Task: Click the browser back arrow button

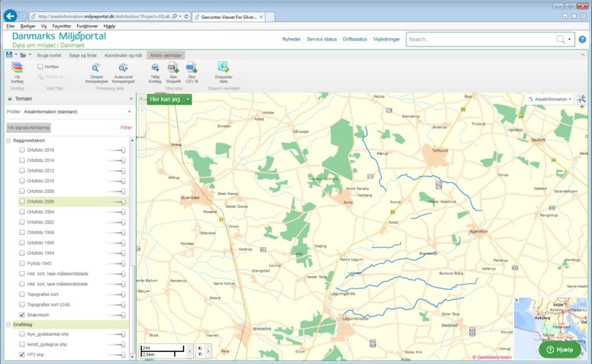Action: click(x=10, y=16)
